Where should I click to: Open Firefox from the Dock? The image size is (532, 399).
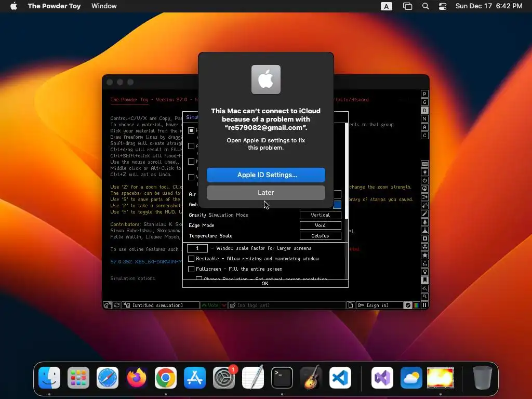137,378
